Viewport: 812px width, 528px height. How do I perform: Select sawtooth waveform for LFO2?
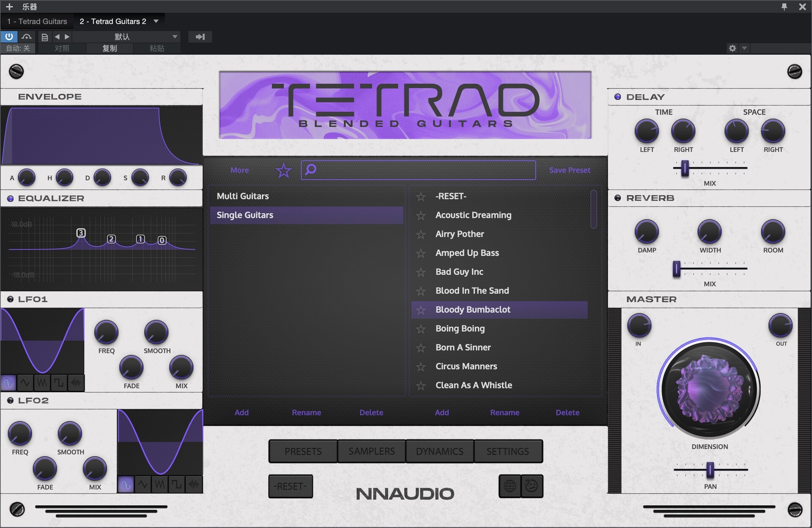160,484
